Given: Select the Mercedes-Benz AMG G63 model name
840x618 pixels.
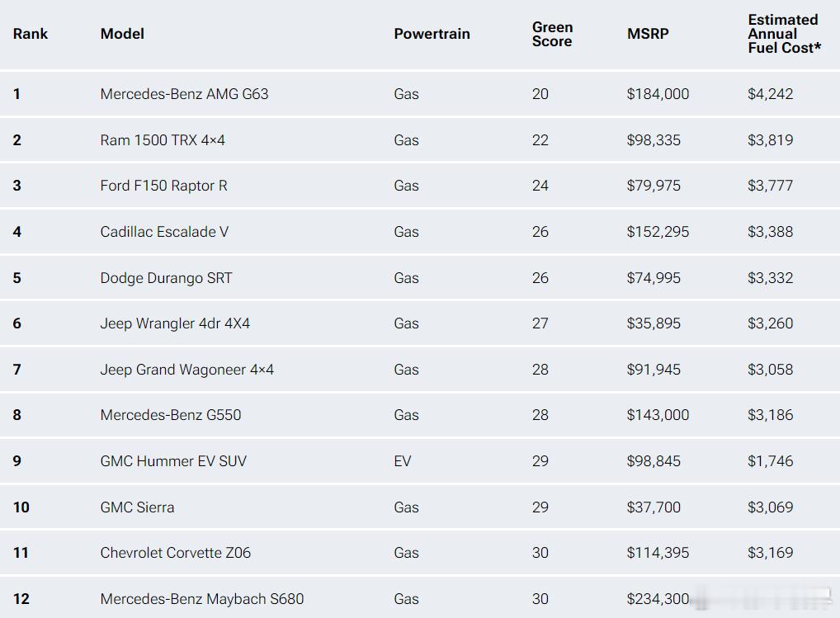Looking at the screenshot, I should coord(184,94).
